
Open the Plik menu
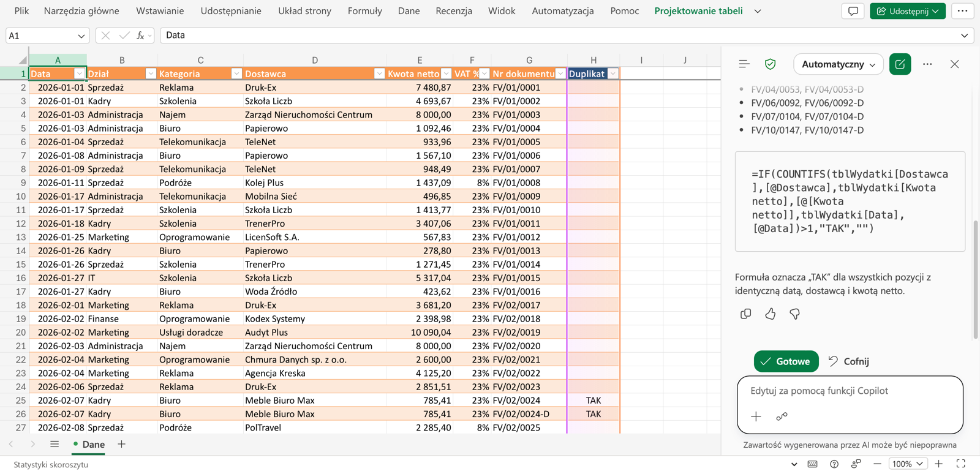point(21,11)
